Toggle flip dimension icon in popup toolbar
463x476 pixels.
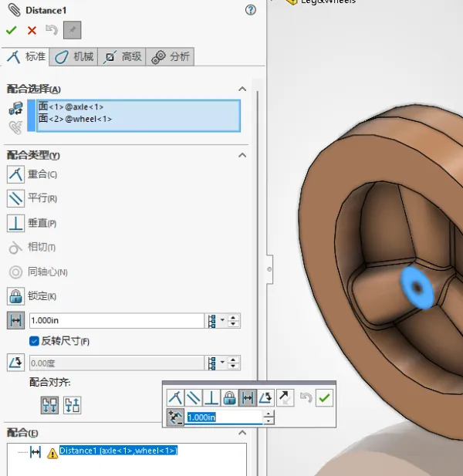[x=175, y=417]
